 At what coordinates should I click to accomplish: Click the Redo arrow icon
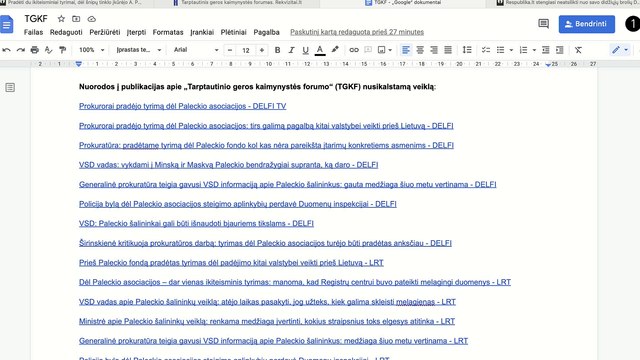coord(20,50)
